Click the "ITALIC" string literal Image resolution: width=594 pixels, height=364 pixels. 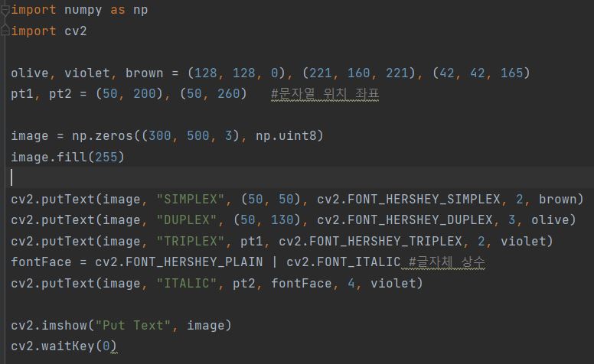186,283
